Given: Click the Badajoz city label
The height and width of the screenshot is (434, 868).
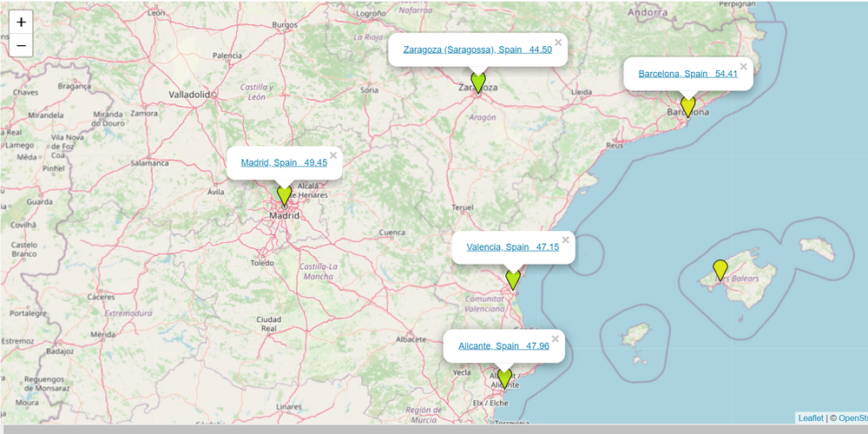Looking at the screenshot, I should click(x=60, y=351).
